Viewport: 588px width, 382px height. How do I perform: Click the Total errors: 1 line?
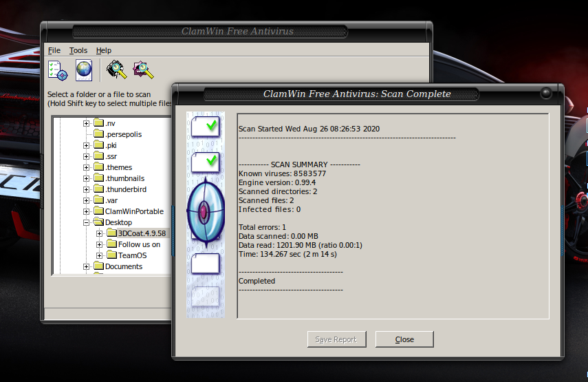pos(262,227)
